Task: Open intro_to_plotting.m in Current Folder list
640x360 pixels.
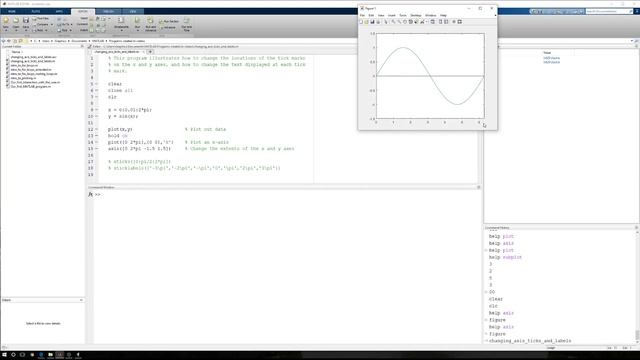Action: [x=23, y=78]
